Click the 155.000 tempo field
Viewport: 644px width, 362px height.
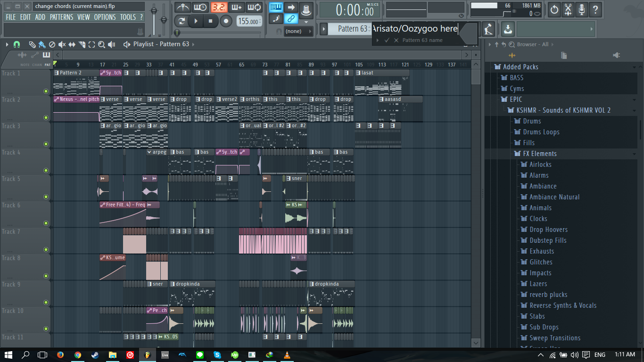[249, 21]
